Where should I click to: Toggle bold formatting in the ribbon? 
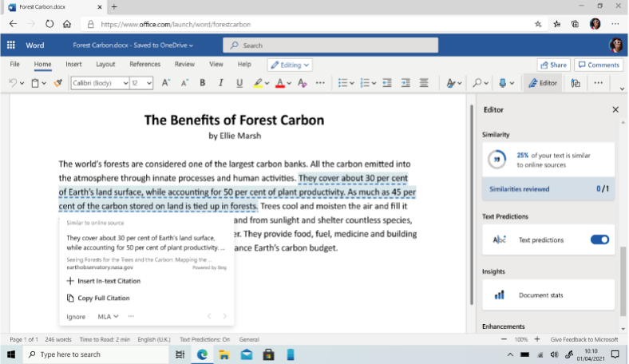[x=203, y=83]
